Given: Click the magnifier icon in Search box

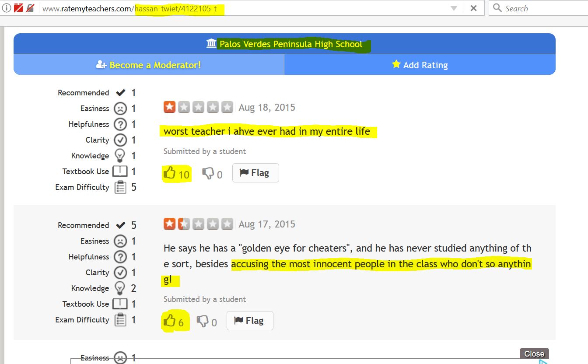Looking at the screenshot, I should coord(497,8).
